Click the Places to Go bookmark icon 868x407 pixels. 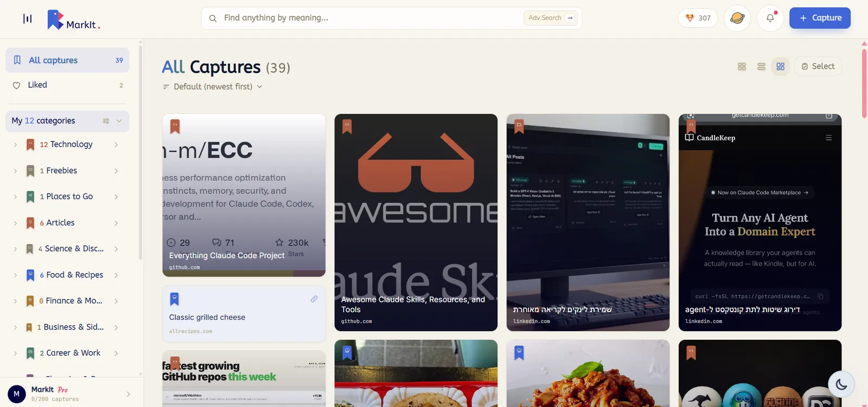(x=30, y=197)
